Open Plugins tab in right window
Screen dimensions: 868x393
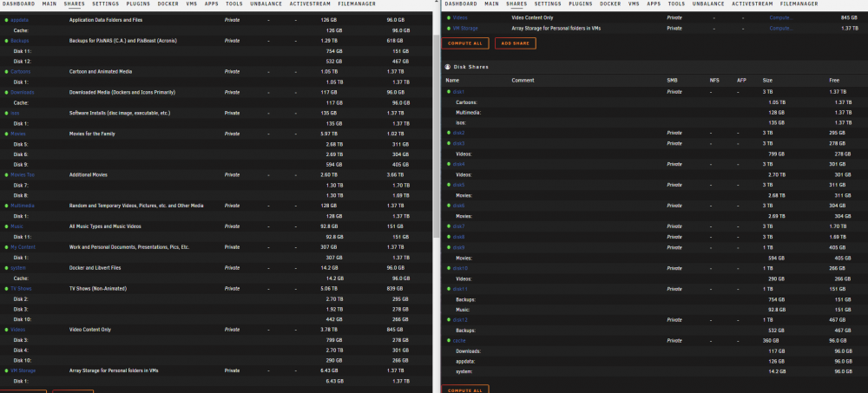tap(581, 3)
